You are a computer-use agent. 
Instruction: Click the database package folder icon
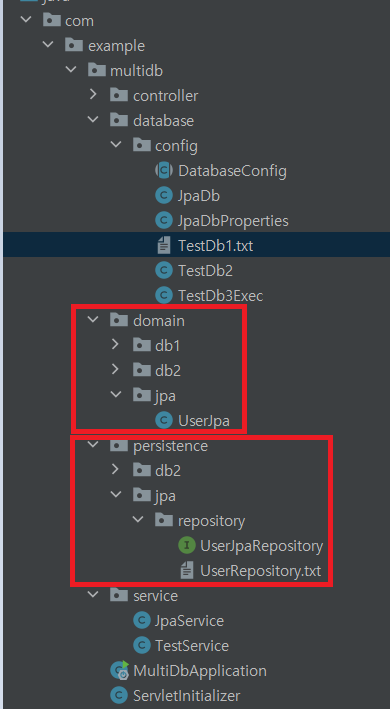pyautogui.click(x=119, y=120)
